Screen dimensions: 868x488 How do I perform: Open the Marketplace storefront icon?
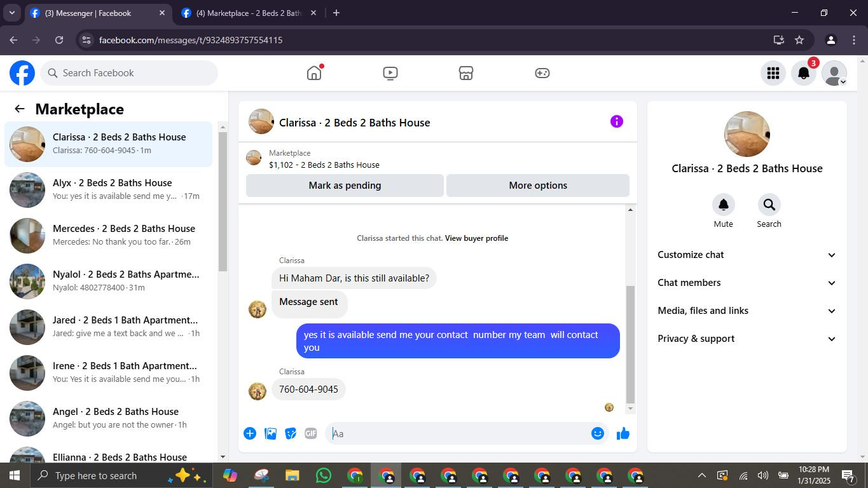pyautogui.click(x=466, y=73)
